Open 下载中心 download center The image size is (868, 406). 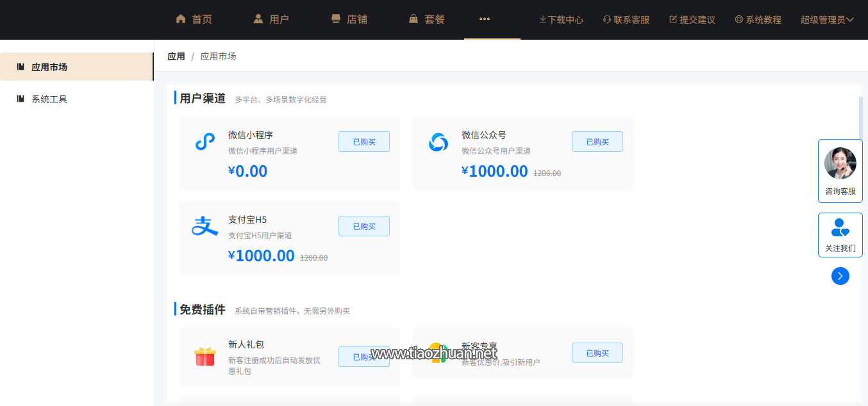[561, 20]
